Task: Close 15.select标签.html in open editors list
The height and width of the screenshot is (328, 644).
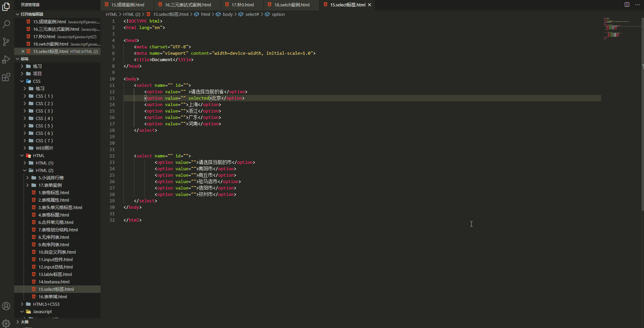Action: pos(23,51)
